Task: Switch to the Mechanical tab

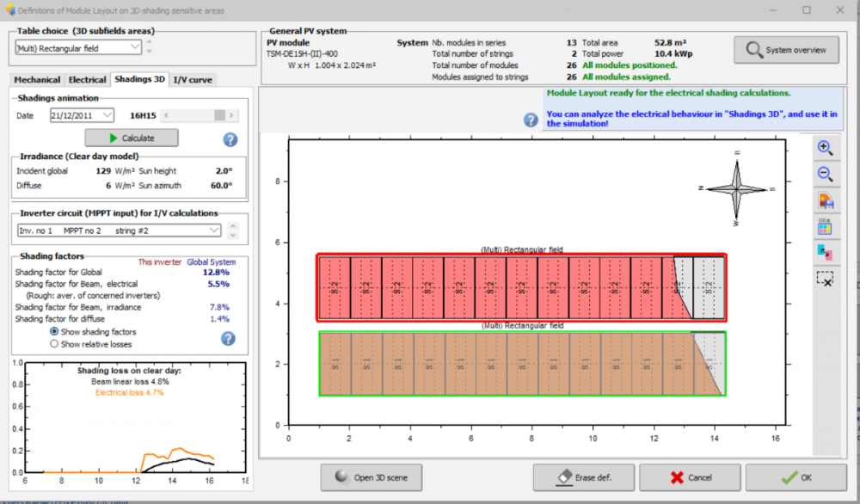Action: pyautogui.click(x=38, y=80)
